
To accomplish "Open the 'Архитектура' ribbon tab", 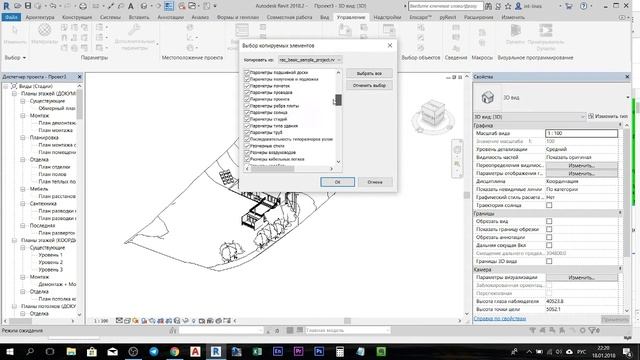I will pos(40,17).
